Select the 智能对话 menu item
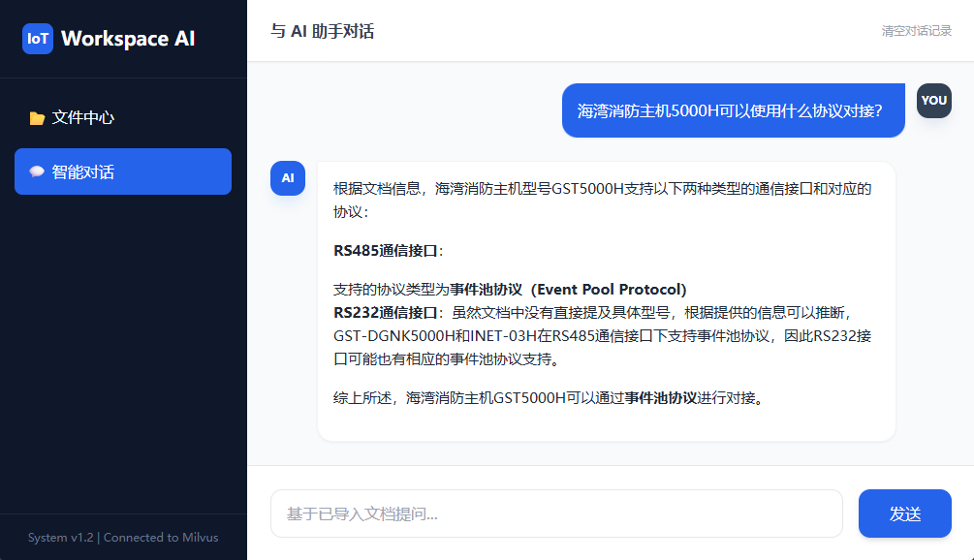974x560 pixels. point(123,171)
